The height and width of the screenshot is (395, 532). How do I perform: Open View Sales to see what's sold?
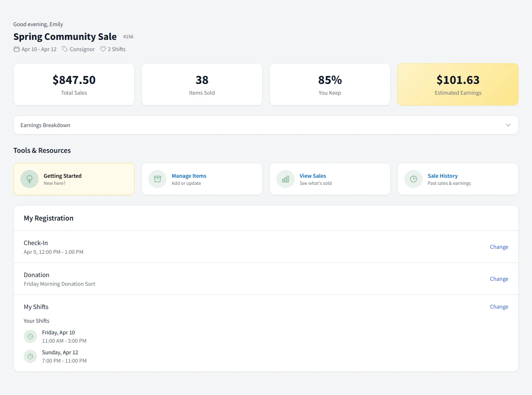point(330,179)
